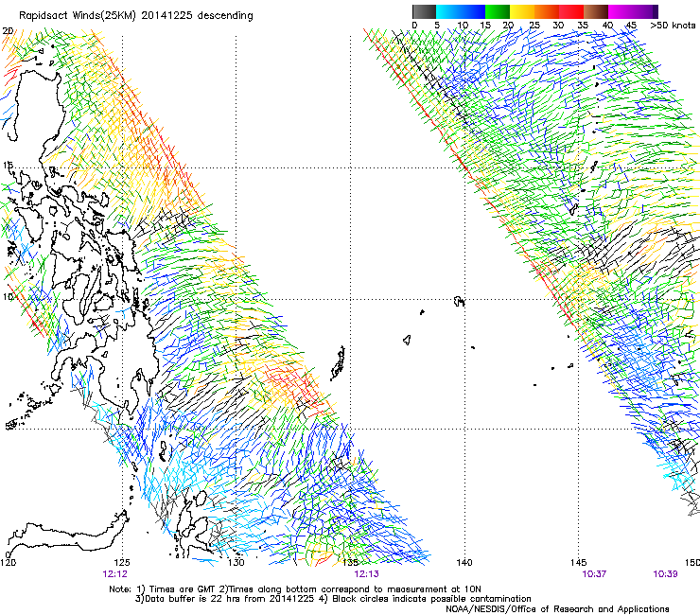700x615 pixels.
Task: Click the '10:37' swath time label
Action: [x=594, y=574]
